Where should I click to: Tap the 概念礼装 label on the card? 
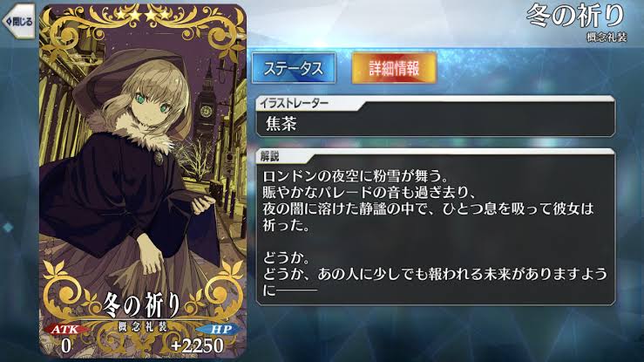[x=143, y=326]
